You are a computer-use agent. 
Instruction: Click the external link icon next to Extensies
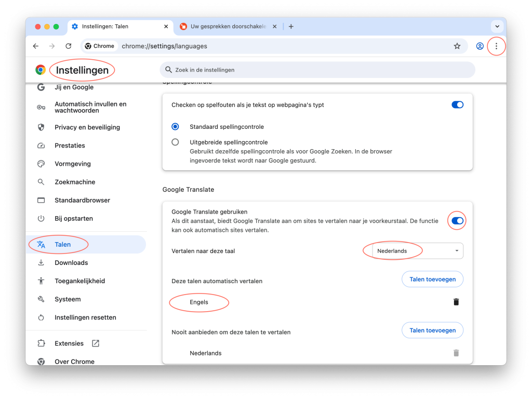[96, 343]
